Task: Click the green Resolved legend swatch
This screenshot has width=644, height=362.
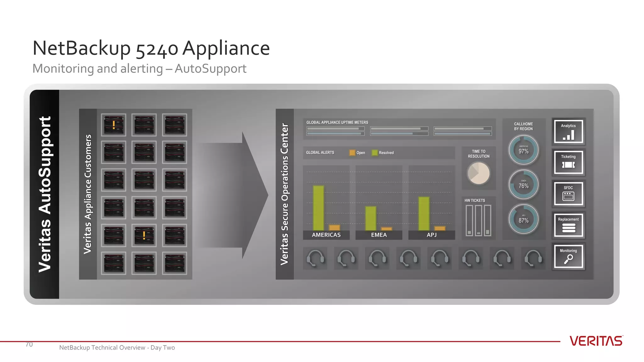Action: tap(375, 153)
